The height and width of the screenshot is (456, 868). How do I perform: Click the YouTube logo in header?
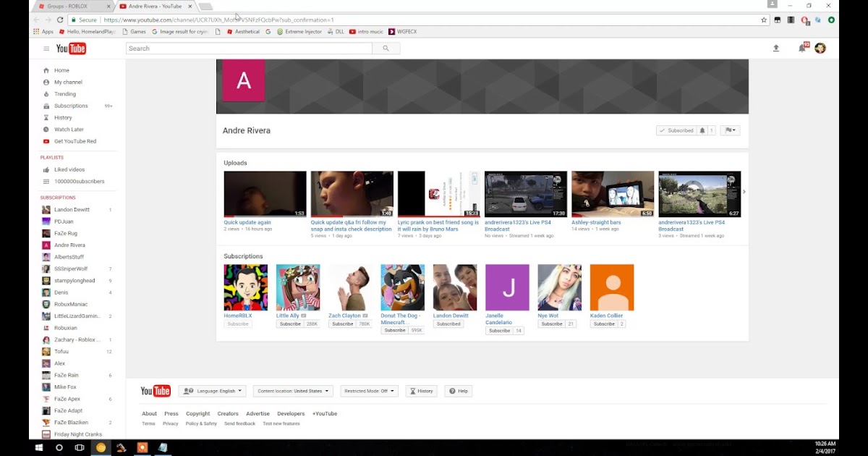click(x=71, y=48)
